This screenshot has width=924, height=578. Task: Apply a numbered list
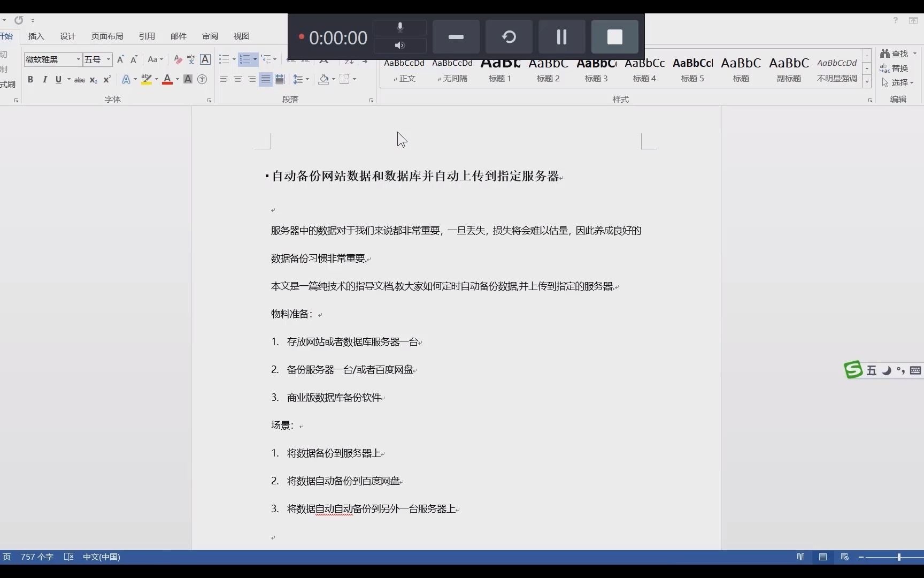(245, 59)
